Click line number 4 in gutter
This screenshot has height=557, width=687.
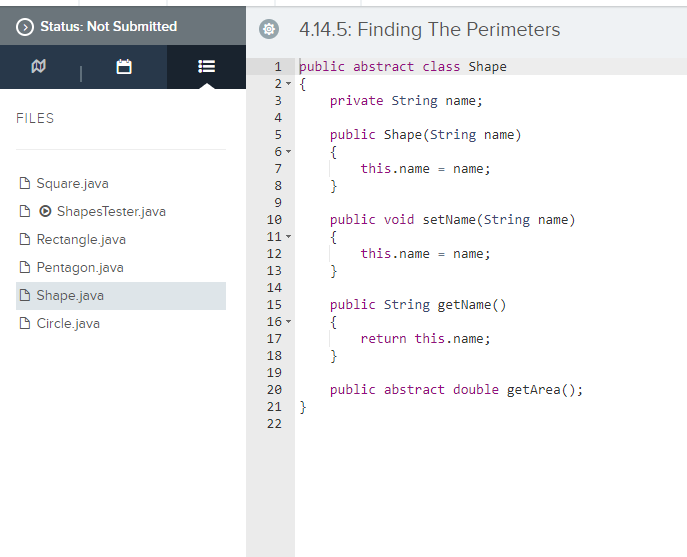[x=278, y=118]
